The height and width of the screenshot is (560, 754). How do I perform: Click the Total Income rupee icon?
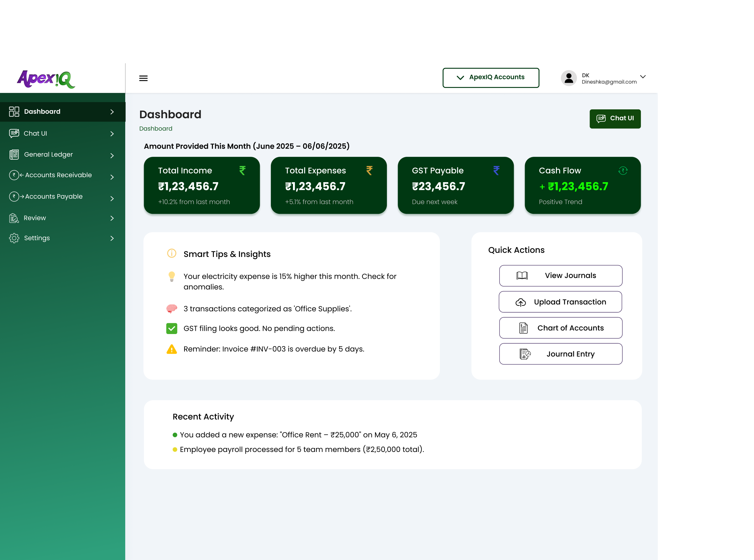pos(243,170)
